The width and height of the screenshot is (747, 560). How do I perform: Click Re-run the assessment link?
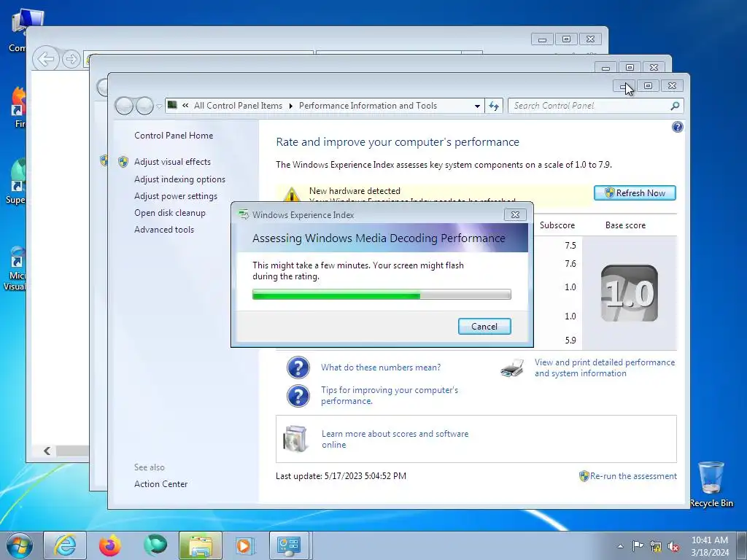pyautogui.click(x=633, y=475)
